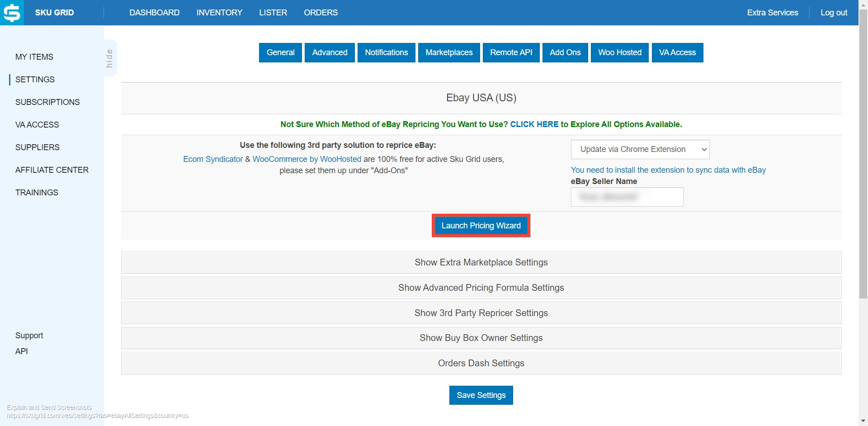Screen dimensions: 868x426
Task: Open the DASHBOARD menu
Action: (154, 13)
